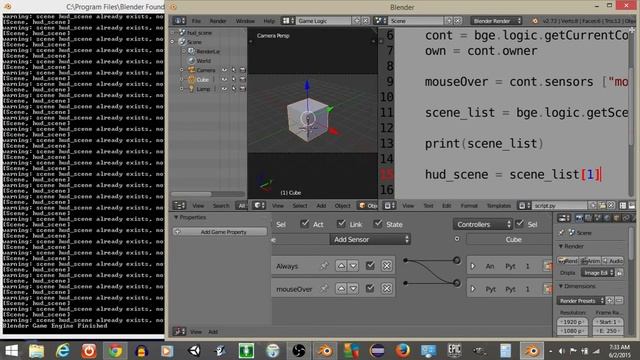Toggle the Always sensor active checkbox
Screen dimensions: 640x360
click(370, 266)
